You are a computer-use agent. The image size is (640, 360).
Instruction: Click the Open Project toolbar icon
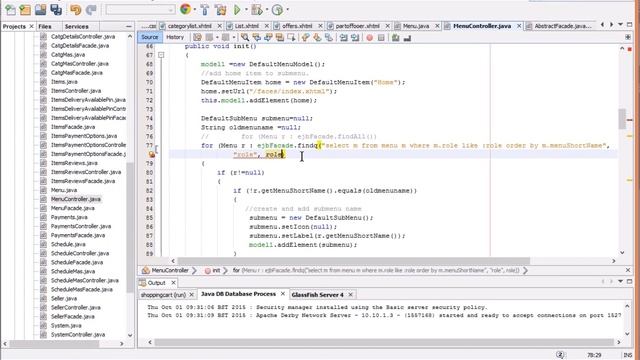40,9
